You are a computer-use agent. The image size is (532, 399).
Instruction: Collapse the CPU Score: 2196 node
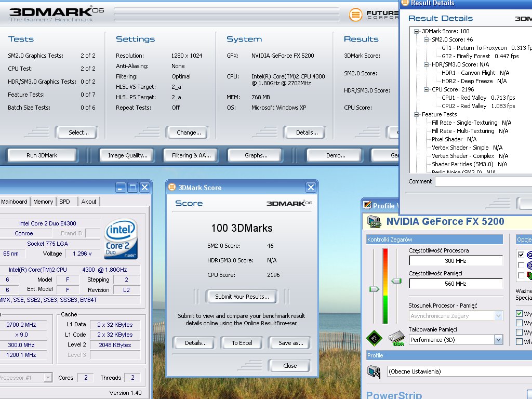coord(426,89)
